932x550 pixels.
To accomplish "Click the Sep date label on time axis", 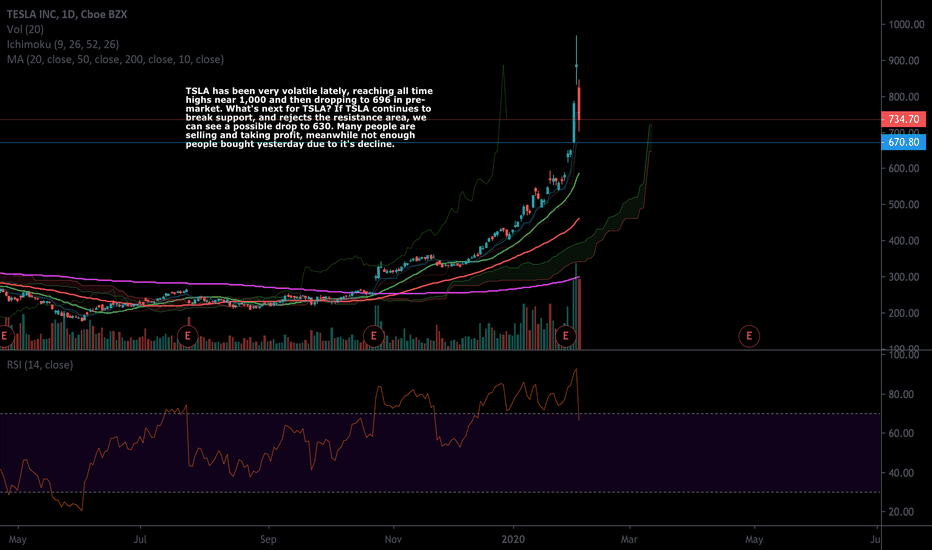I will pos(268,540).
